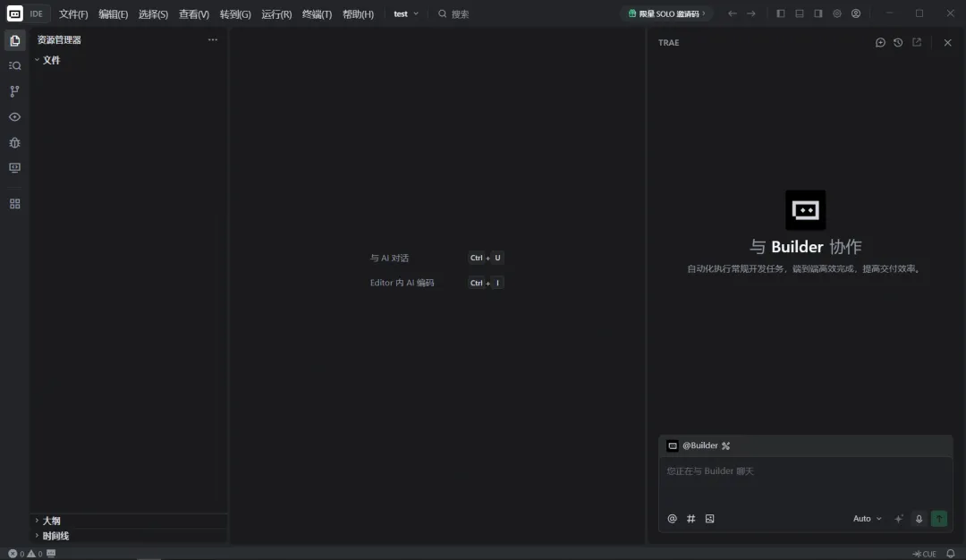This screenshot has width=966, height=560.
Task: Click the 资源管理器 panel title
Action: coord(59,40)
